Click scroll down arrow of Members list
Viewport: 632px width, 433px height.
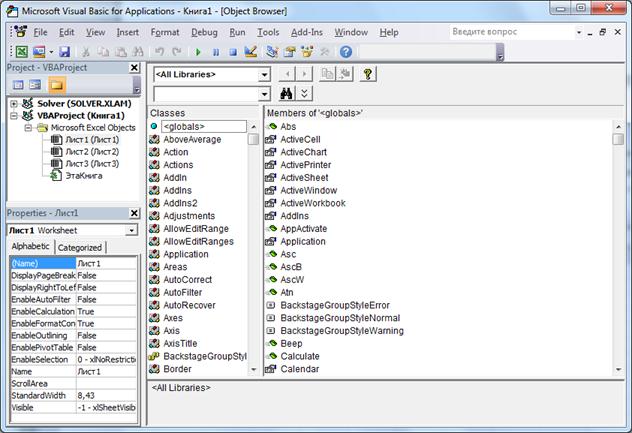[618, 369]
